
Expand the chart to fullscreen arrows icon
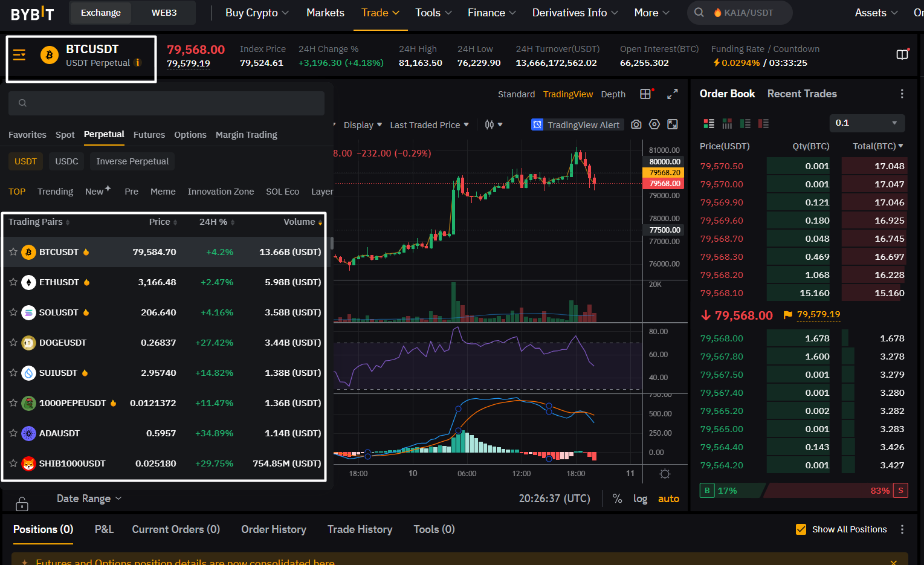pos(672,94)
